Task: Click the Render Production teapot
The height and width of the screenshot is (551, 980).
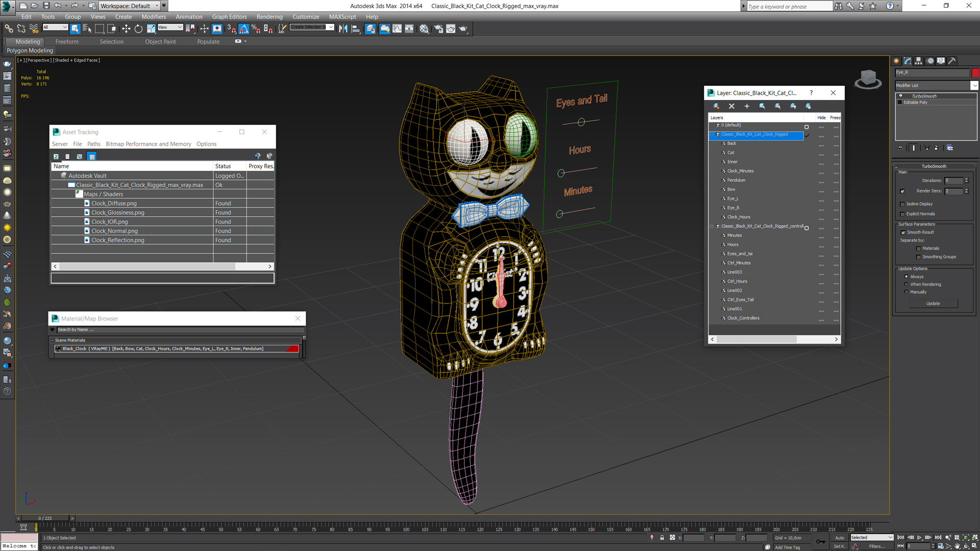Action: tap(463, 29)
